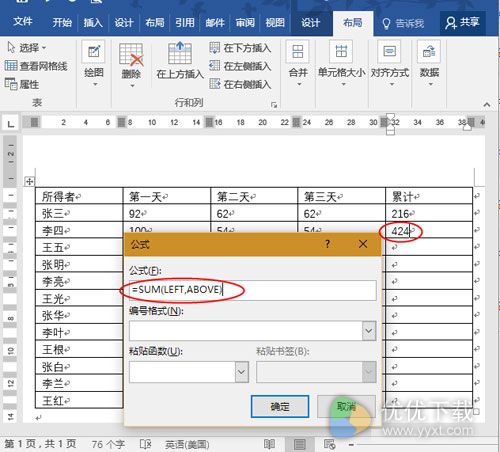
Task: Click the 取消 cancel button
Action: coord(346,406)
